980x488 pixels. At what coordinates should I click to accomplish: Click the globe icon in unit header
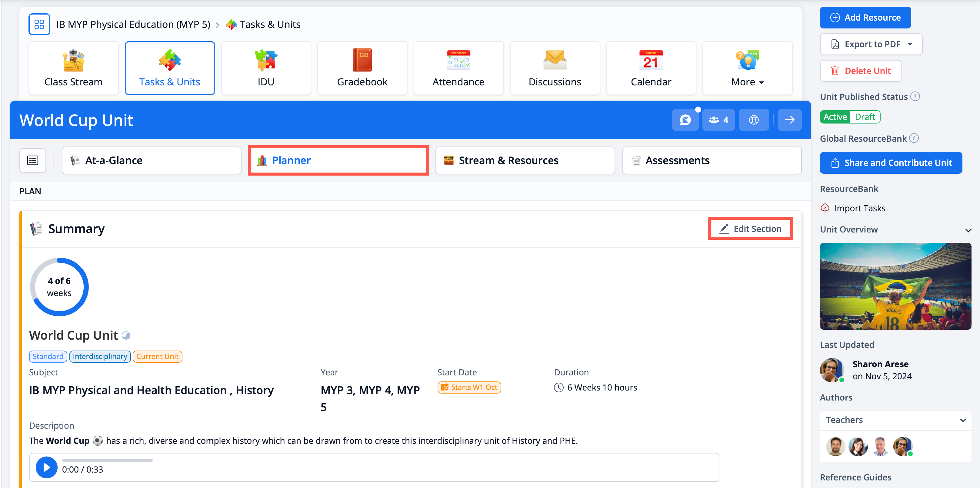pos(753,120)
